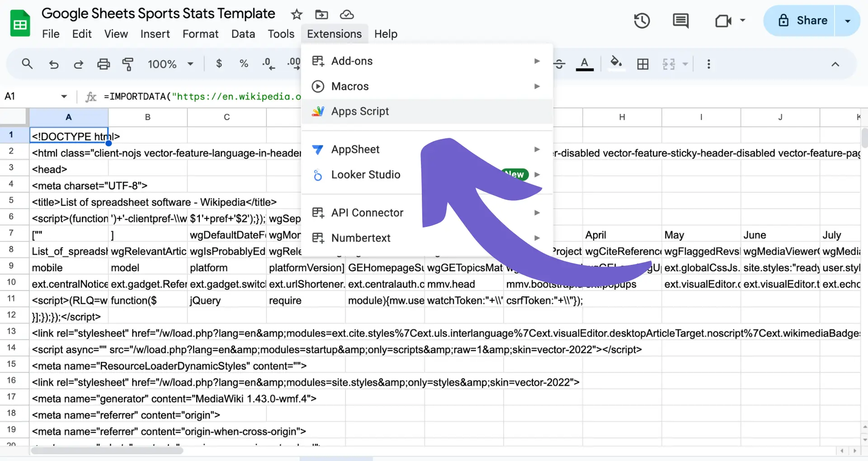The width and height of the screenshot is (868, 461).
Task: Open the borders tool
Action: coord(642,64)
